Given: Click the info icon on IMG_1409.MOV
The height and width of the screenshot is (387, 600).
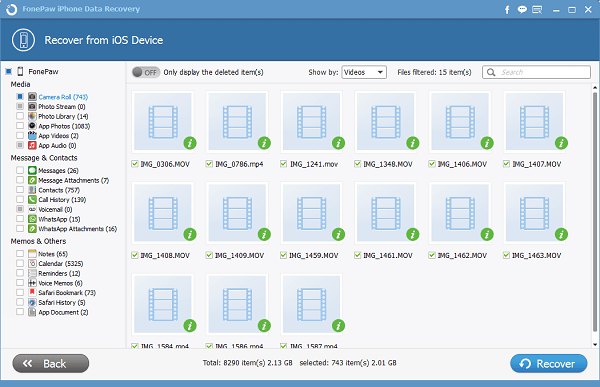Looking at the screenshot, I should point(264,234).
